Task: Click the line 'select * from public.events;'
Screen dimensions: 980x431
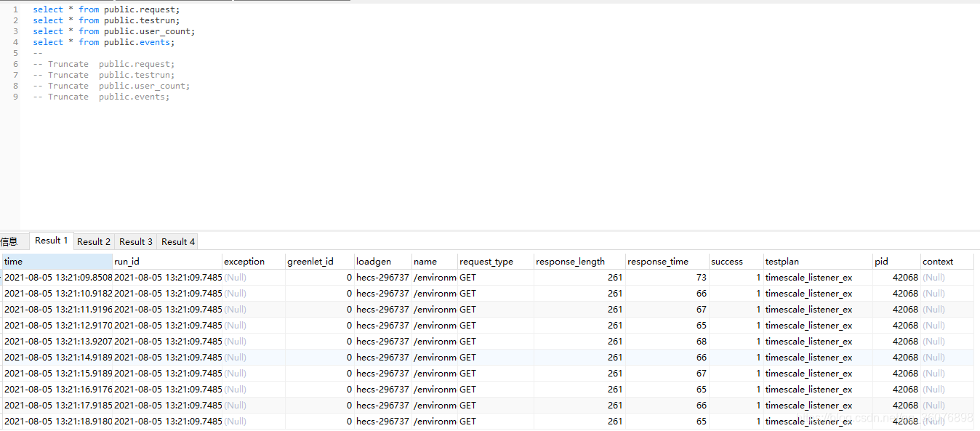Action: (104, 42)
